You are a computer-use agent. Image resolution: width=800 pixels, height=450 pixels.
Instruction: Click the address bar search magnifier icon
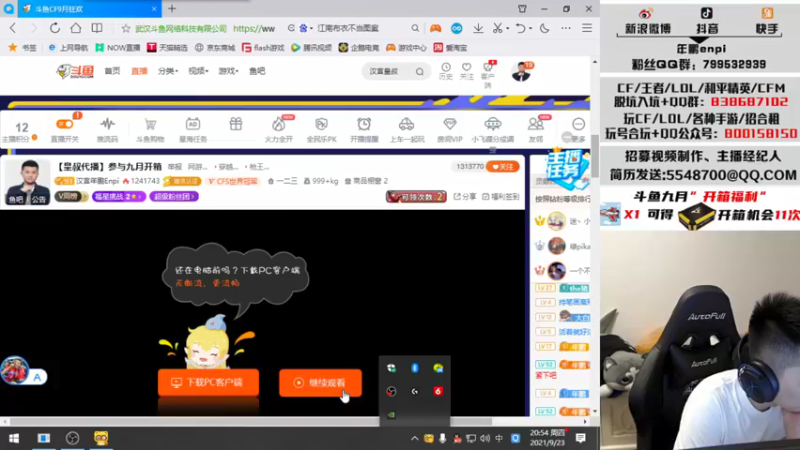(x=415, y=29)
